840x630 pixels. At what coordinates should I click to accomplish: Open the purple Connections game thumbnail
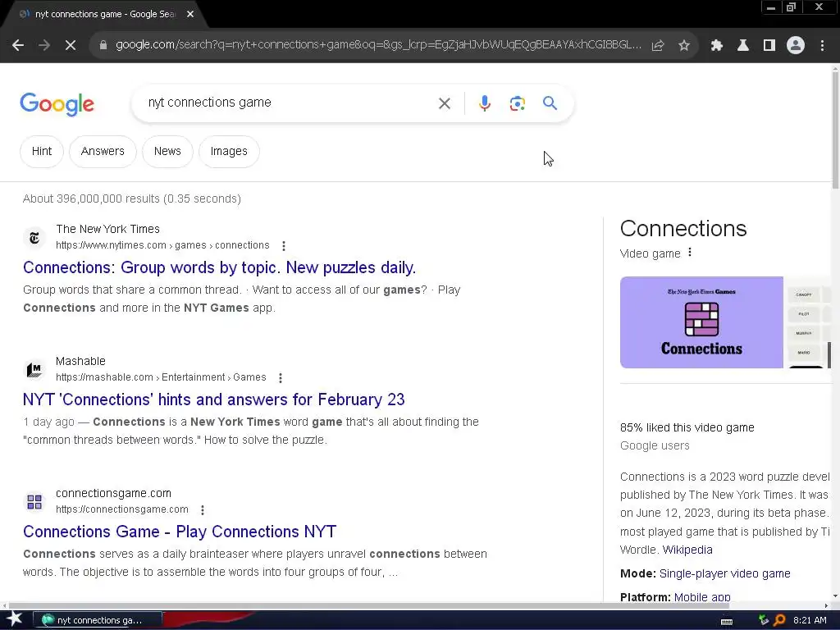coord(701,322)
